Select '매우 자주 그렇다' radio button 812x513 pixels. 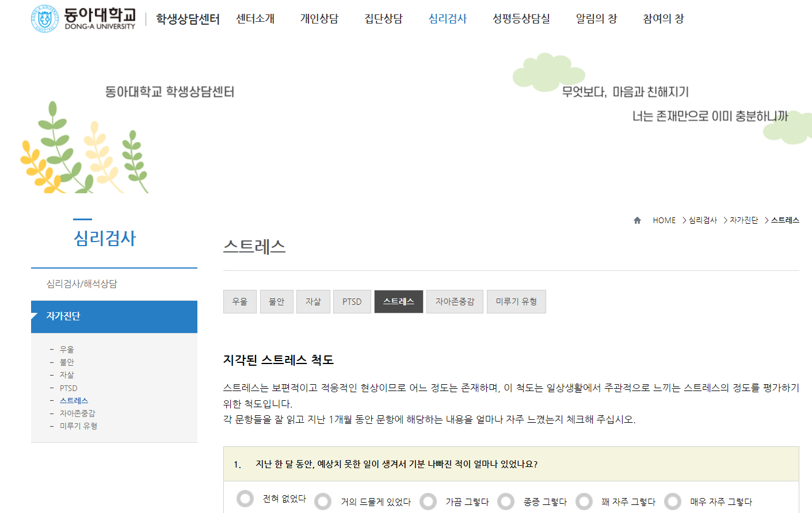click(x=672, y=501)
